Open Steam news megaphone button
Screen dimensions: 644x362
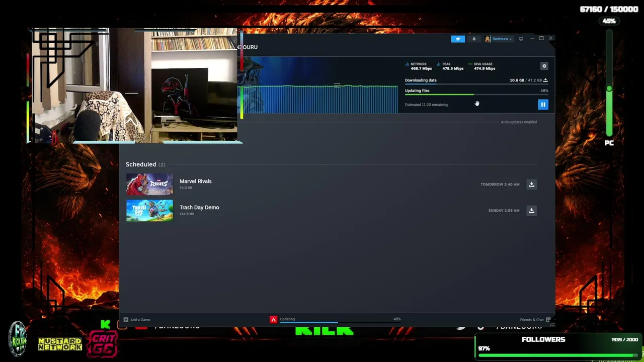458,39
